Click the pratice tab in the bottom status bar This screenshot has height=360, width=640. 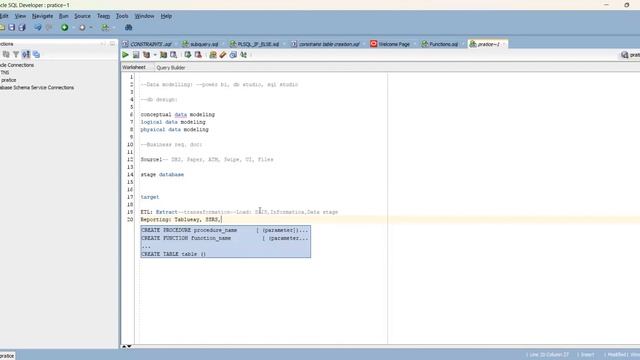[7, 356]
